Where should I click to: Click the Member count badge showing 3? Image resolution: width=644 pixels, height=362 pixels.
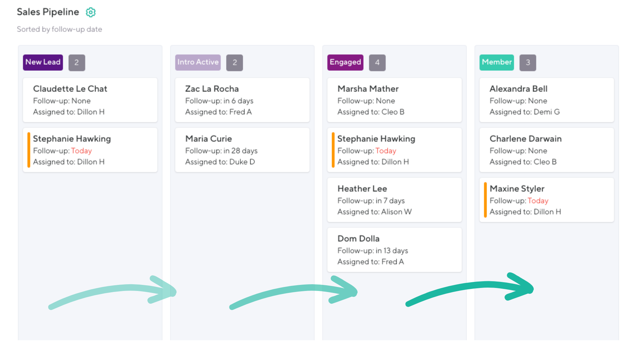click(528, 63)
